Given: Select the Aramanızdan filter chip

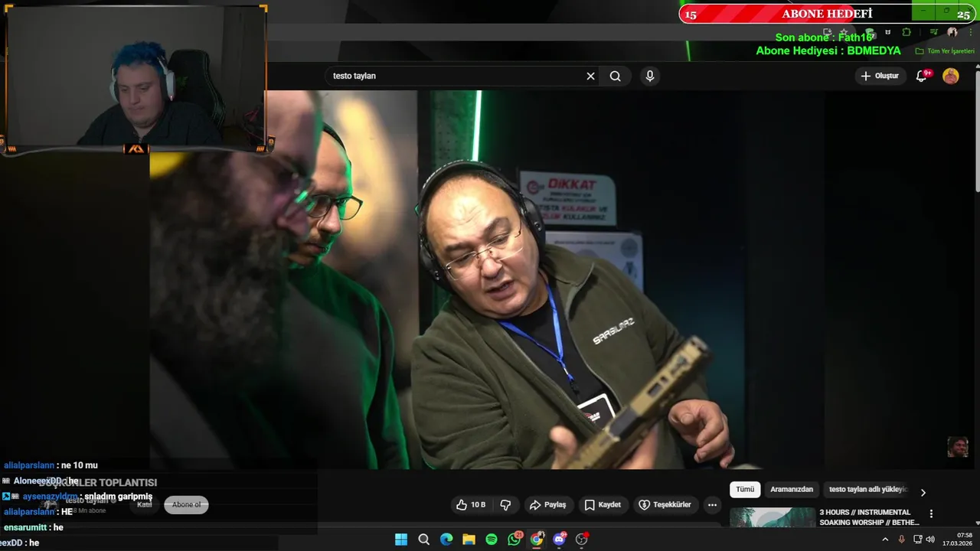Looking at the screenshot, I should 792,490.
